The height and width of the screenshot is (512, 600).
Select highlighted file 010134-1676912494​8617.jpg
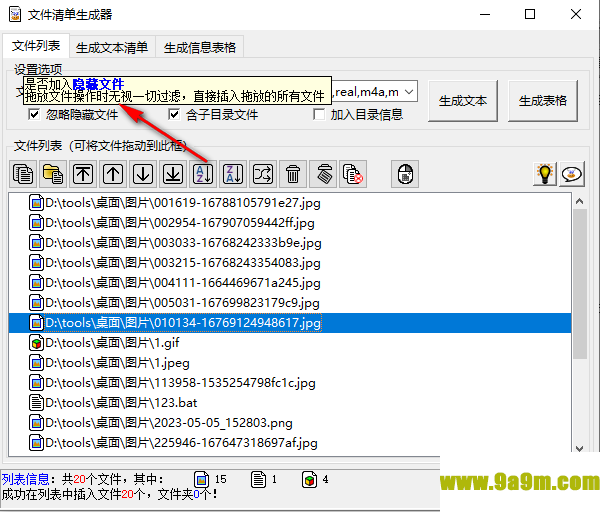[290, 323]
